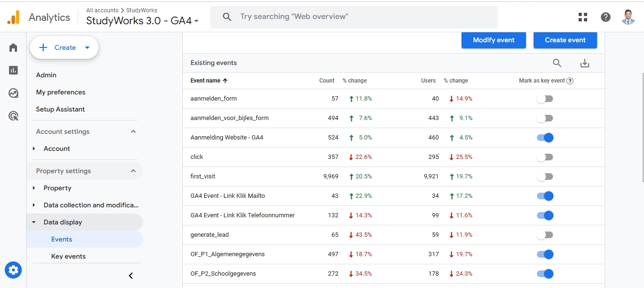This screenshot has width=644, height=288.
Task: Select the Existing events heading
Action: [214, 63]
